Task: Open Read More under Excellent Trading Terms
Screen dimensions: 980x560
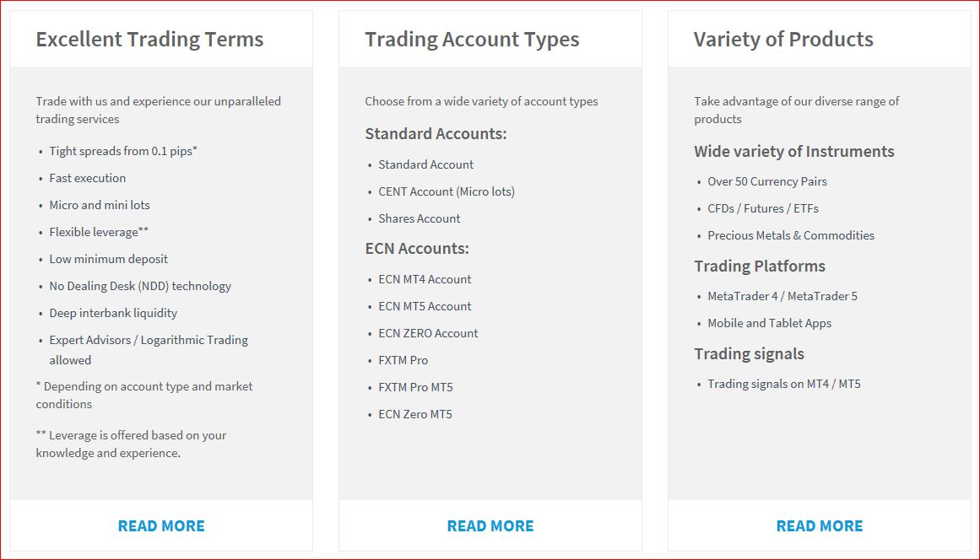Action: pyautogui.click(x=161, y=526)
